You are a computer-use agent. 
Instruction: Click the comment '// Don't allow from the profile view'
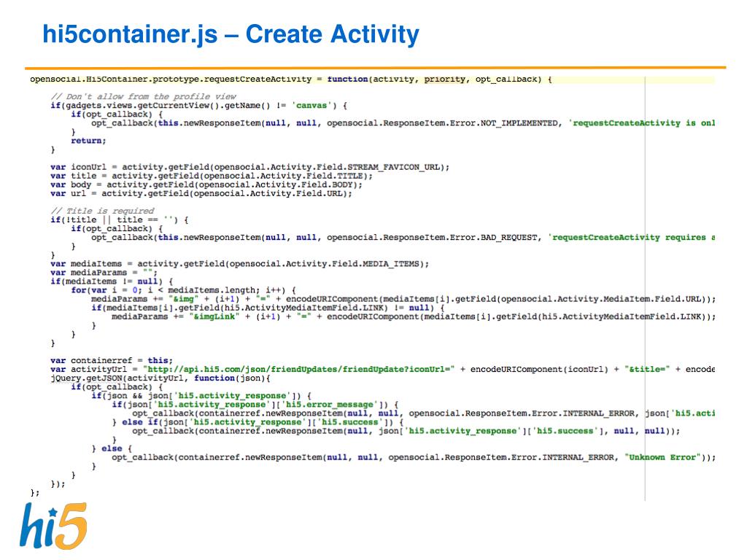(144, 96)
